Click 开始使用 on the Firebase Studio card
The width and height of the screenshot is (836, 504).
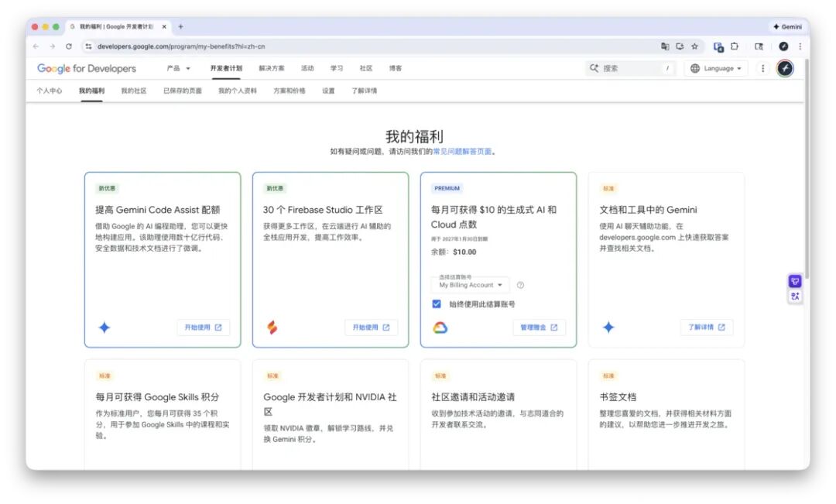pos(371,327)
